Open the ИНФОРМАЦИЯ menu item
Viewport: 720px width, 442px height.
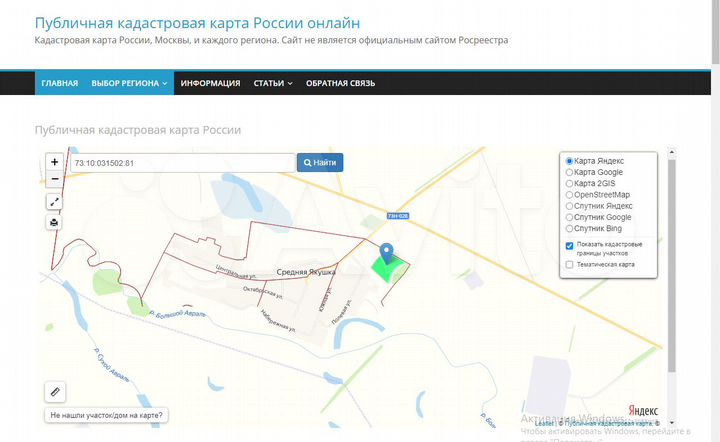(x=210, y=83)
